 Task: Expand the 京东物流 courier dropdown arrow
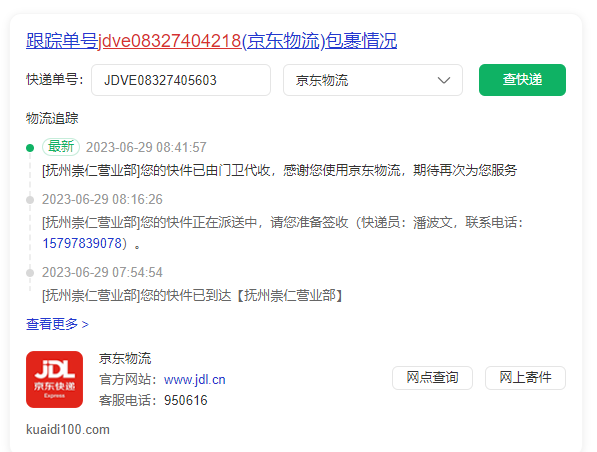444,80
